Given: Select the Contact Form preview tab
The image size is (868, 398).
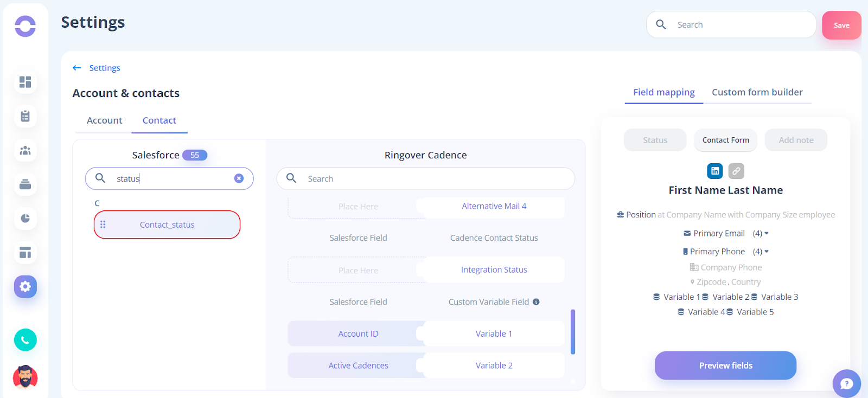Looking at the screenshot, I should coord(726,140).
